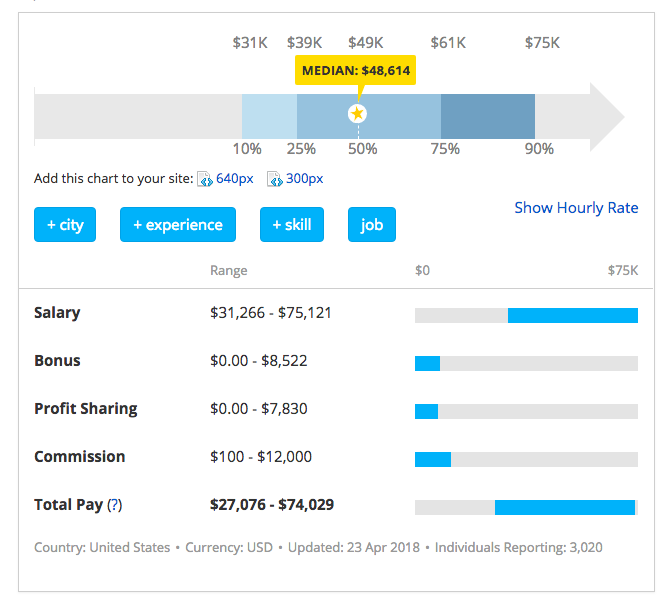Select the light blue 10%–25% chart segment
Image resolution: width=669 pixels, height=598 pixels.
point(269,117)
